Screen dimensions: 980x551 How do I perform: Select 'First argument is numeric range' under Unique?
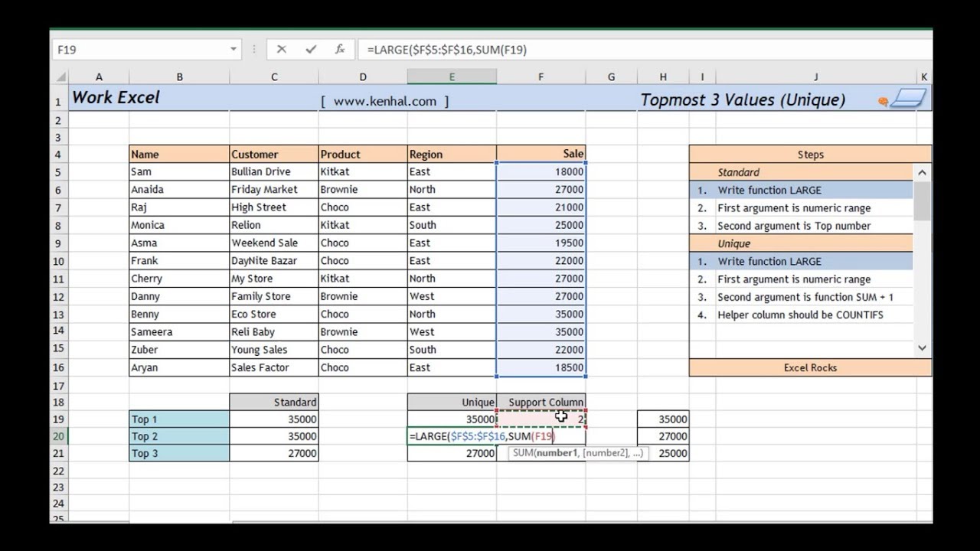[794, 279]
